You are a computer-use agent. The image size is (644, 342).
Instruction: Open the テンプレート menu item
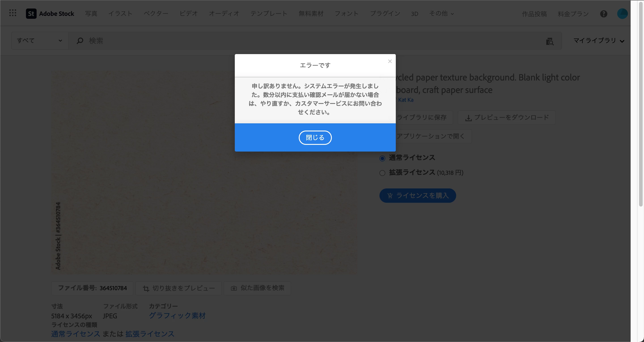[269, 13]
